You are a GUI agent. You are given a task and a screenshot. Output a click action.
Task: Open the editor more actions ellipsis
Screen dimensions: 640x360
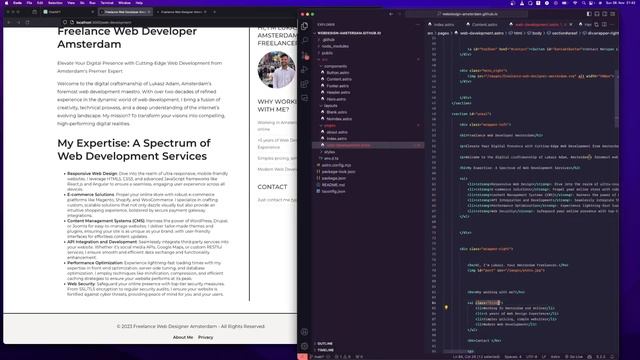tap(612, 24)
